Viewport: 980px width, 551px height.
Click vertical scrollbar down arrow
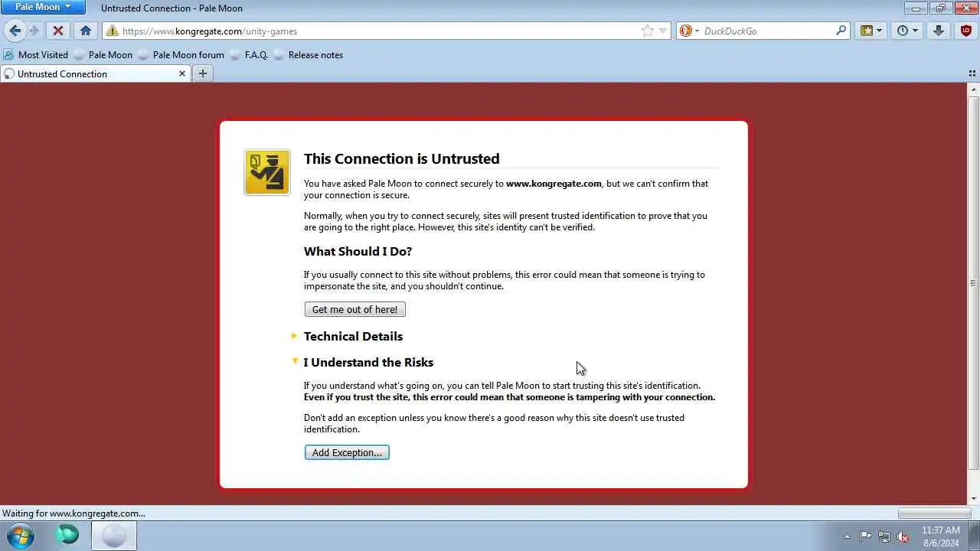973,499
